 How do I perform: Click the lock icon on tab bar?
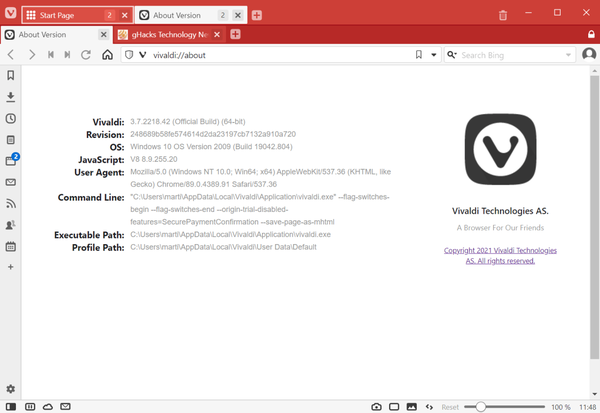pyautogui.click(x=591, y=34)
